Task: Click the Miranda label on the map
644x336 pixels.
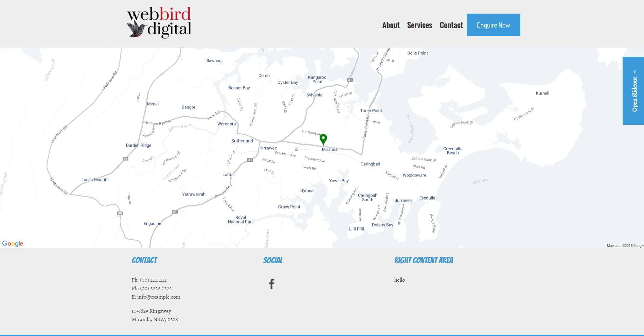Action: click(330, 149)
